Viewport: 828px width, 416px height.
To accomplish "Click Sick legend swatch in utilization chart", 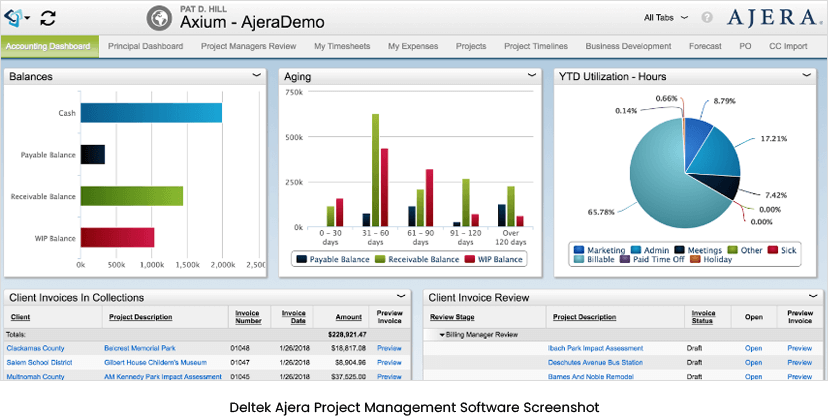I will (x=773, y=250).
